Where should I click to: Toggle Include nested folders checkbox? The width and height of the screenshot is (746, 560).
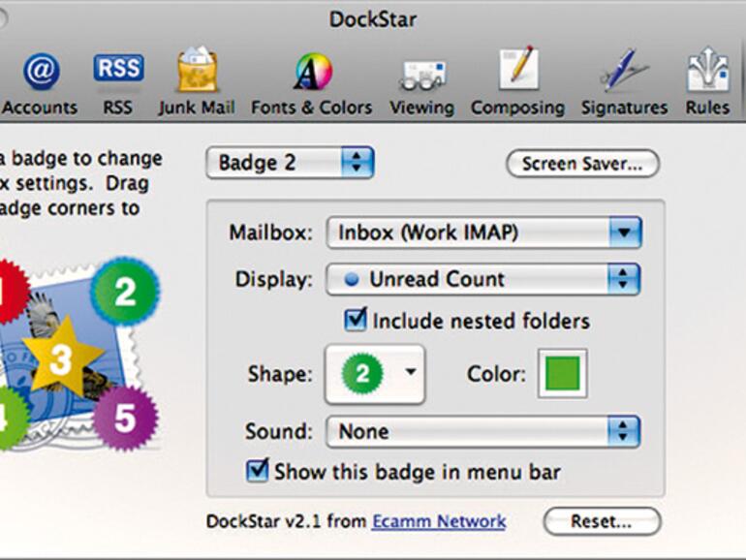pos(356,320)
